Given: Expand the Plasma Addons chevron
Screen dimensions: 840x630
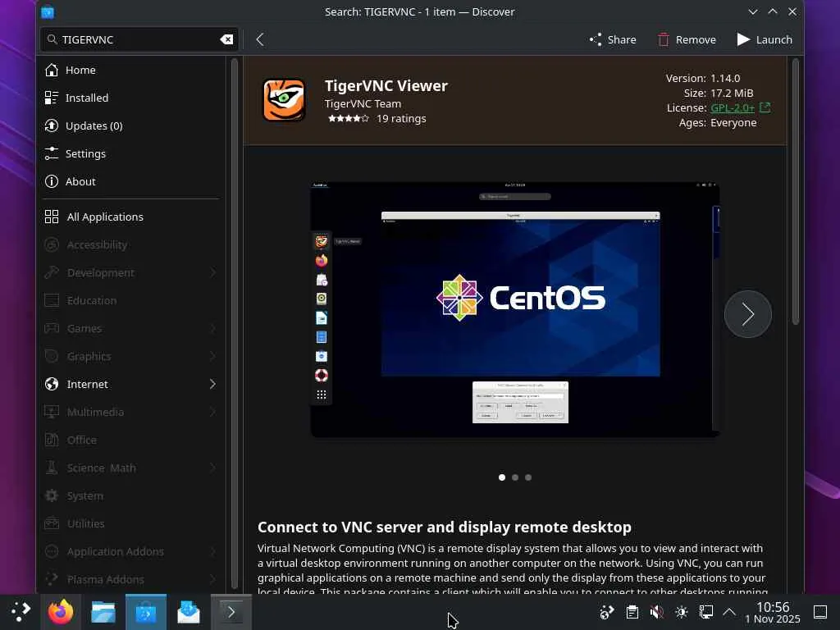Looking at the screenshot, I should coord(212,579).
